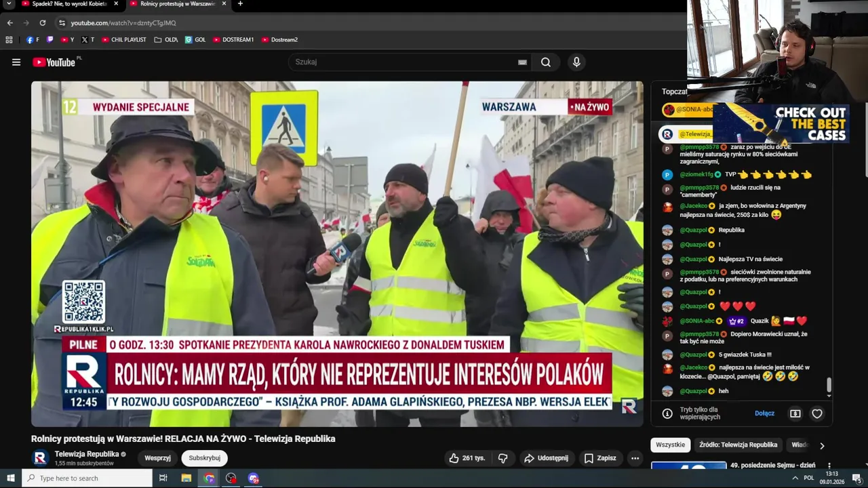Open a new browser tab with plus
This screenshot has height=488, width=868.
pyautogui.click(x=240, y=3)
